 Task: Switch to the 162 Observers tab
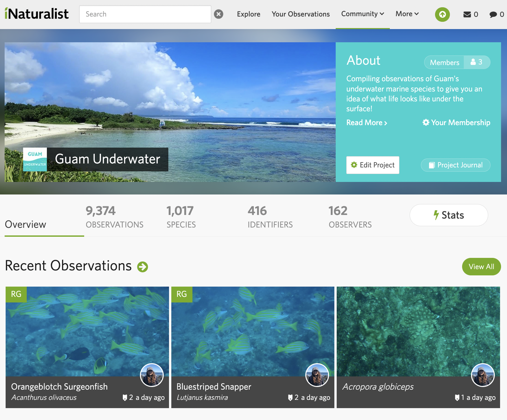(350, 217)
